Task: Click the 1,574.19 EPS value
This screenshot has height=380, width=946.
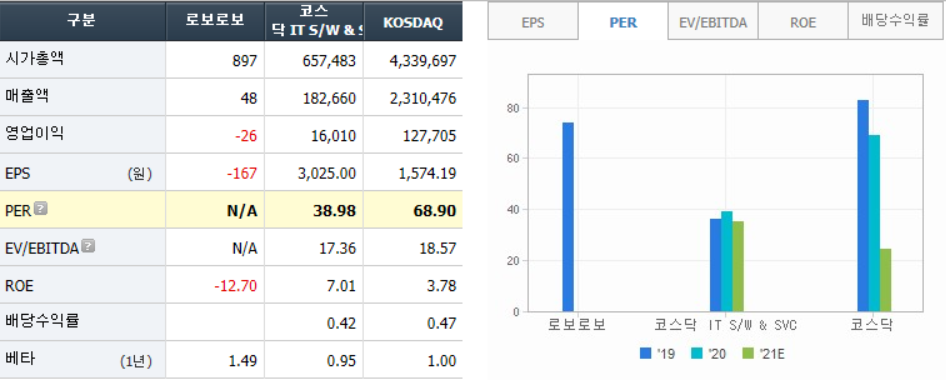Action: pos(428,174)
